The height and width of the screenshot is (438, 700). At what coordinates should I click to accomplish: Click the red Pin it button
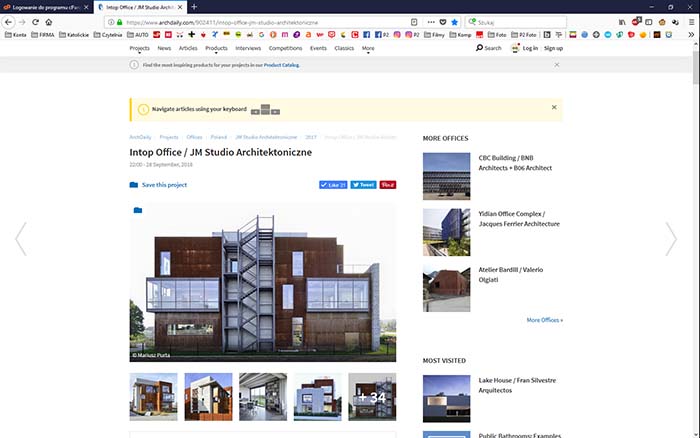coord(388,185)
